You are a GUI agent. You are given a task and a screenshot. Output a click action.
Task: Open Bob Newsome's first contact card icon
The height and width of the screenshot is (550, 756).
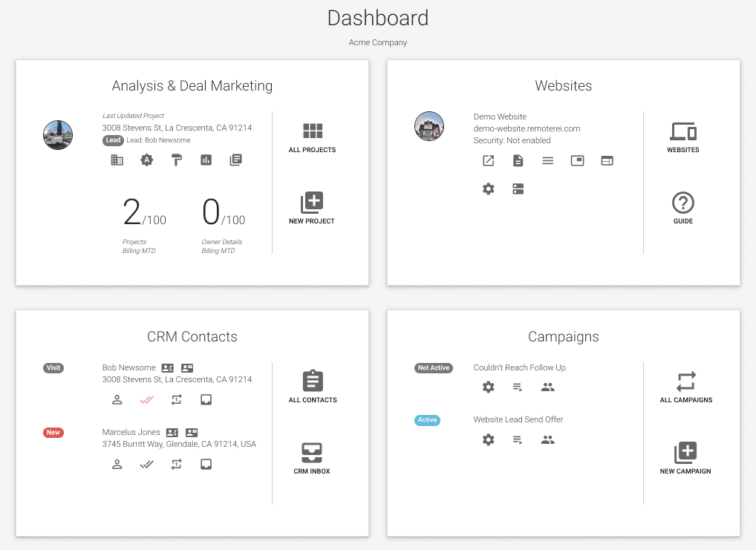167,368
